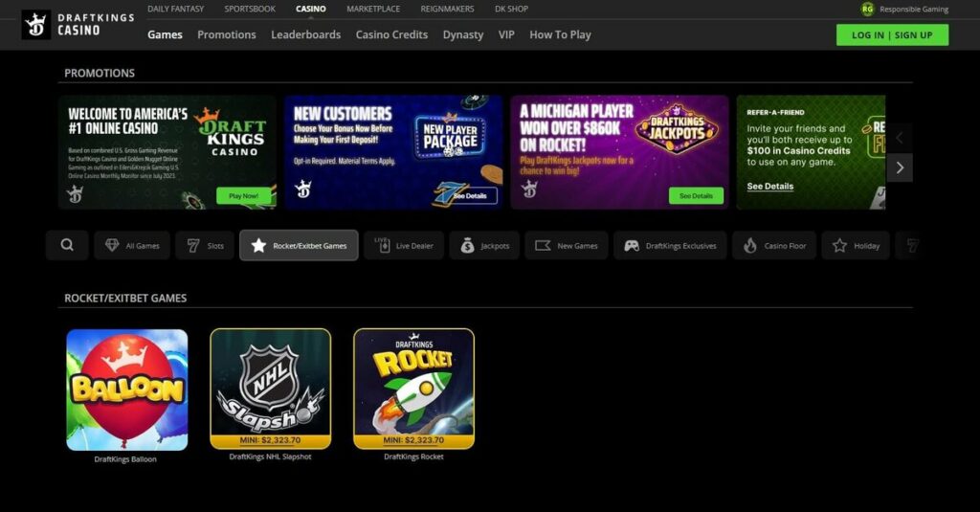This screenshot has width=980, height=512.
Task: Go back in promotions with left chevron
Action: point(900,138)
